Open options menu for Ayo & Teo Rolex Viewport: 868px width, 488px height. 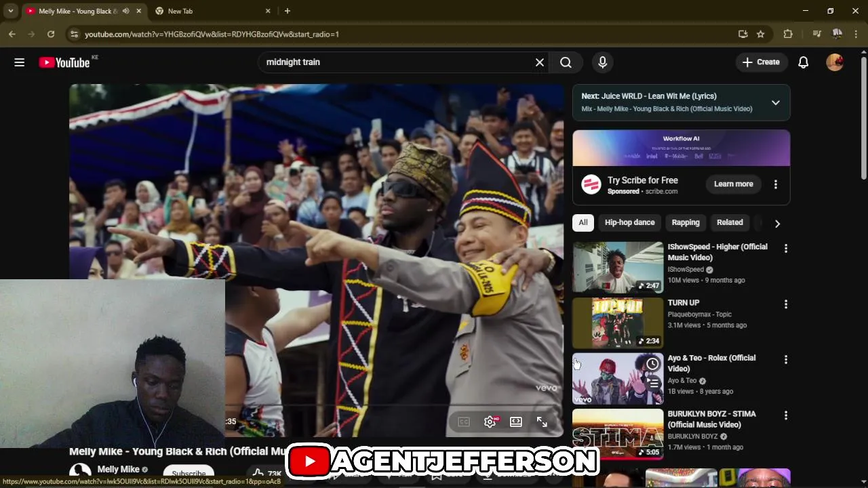pos(786,360)
